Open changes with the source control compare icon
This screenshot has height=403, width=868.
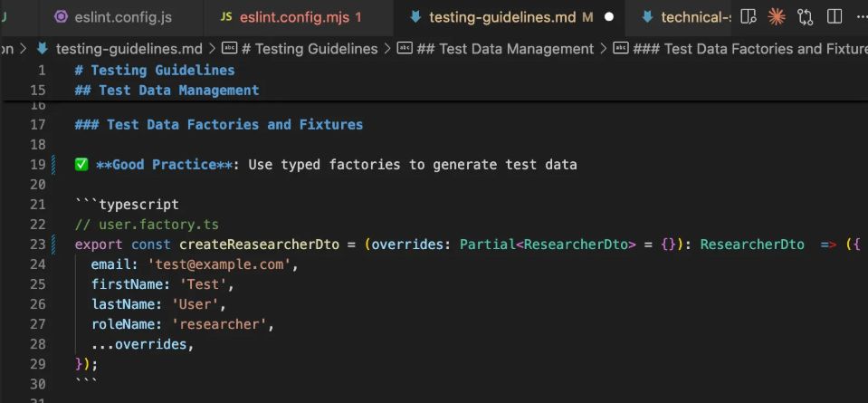806,16
